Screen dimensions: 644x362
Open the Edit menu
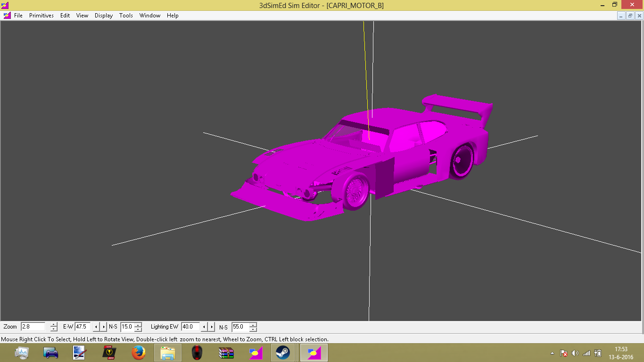point(65,16)
